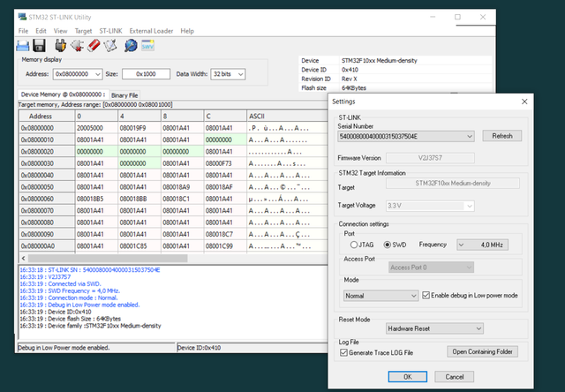
Task: Click the Address column header
Action: [47, 117]
